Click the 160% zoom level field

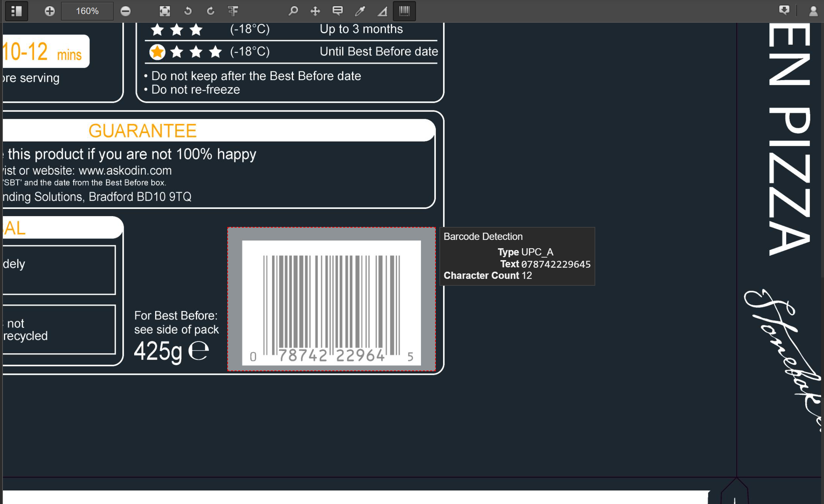pyautogui.click(x=87, y=11)
